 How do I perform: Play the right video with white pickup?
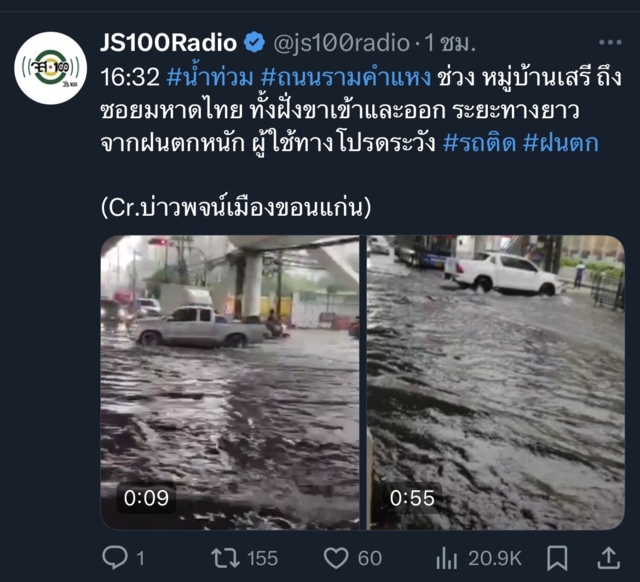pos(496,382)
